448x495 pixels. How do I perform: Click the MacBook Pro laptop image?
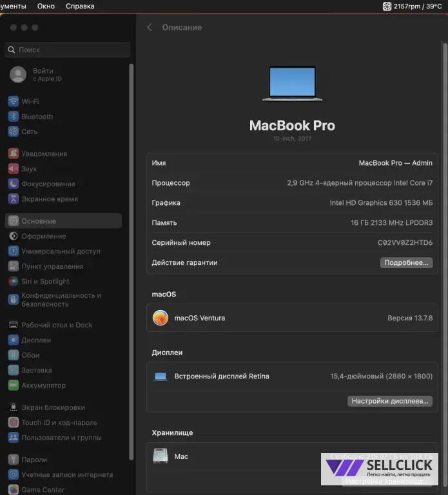point(293,84)
